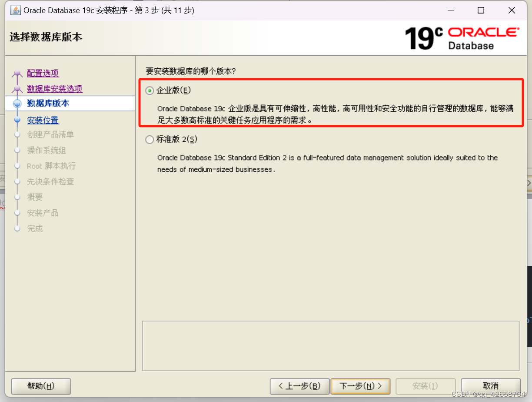The image size is (532, 402).
Task: Click the empty message text area
Action: tap(331, 346)
